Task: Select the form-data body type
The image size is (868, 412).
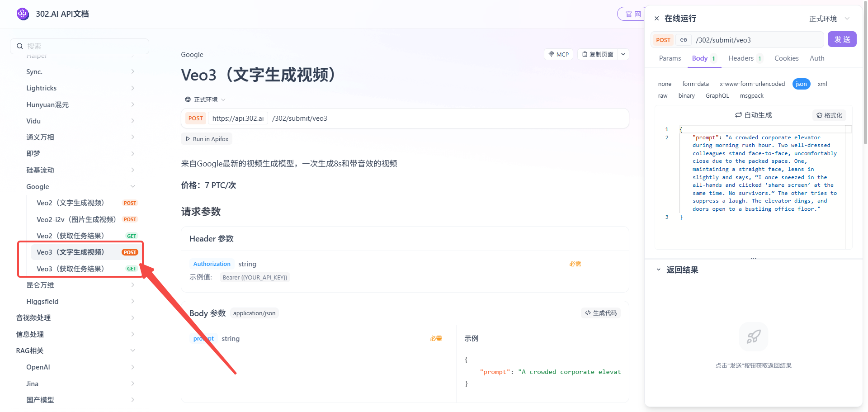Action: [x=695, y=84]
